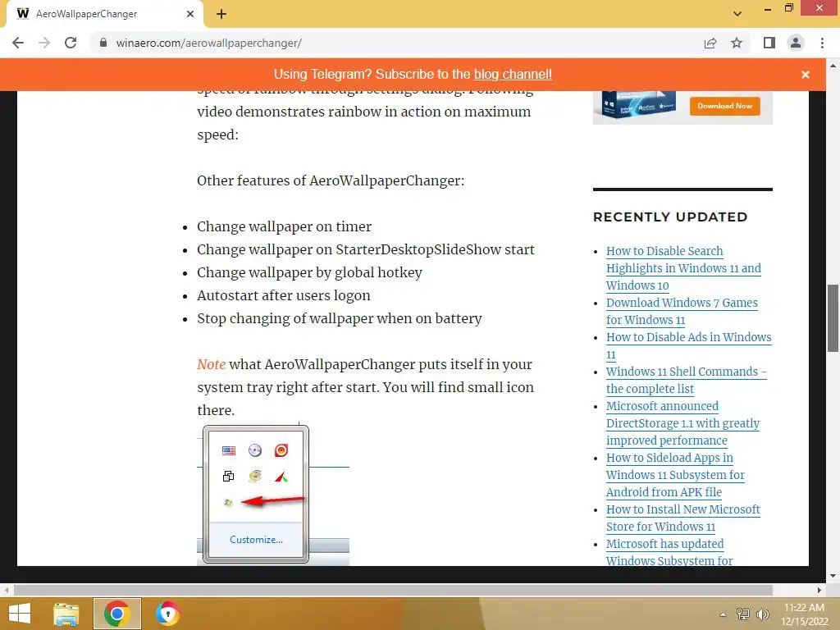Open Chrome's three-dot menu
This screenshot has width=840, height=630.
coord(822,43)
